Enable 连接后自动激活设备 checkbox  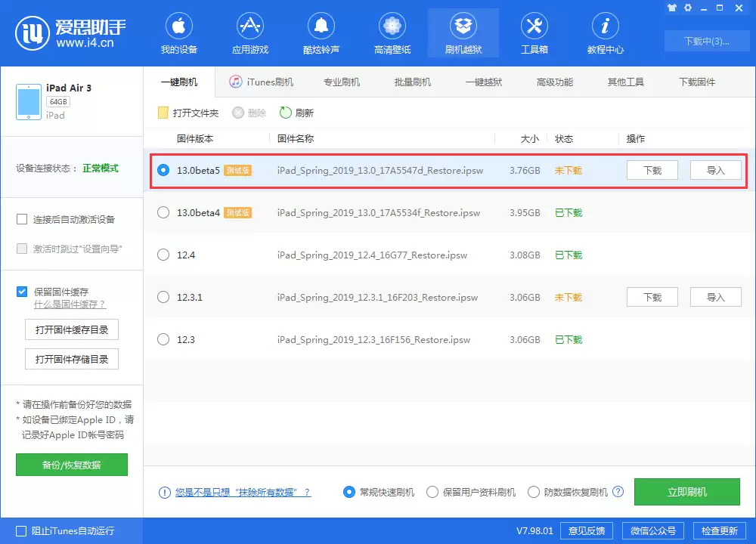(x=22, y=219)
